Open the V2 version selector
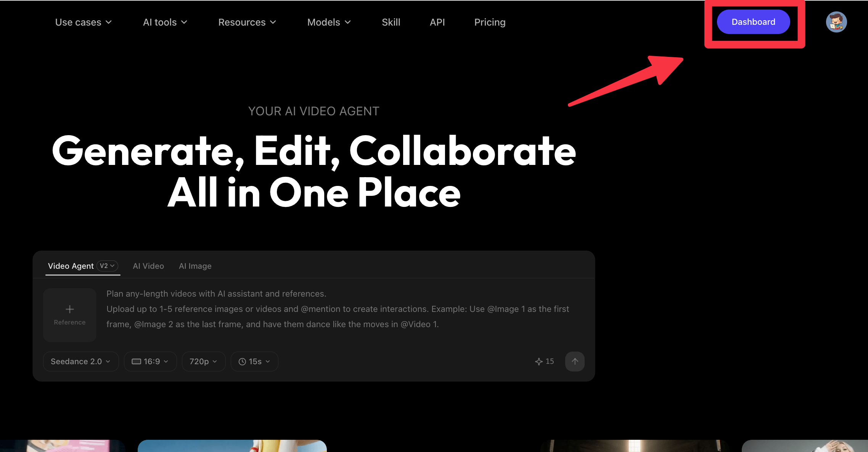The height and width of the screenshot is (452, 868). pos(107,266)
